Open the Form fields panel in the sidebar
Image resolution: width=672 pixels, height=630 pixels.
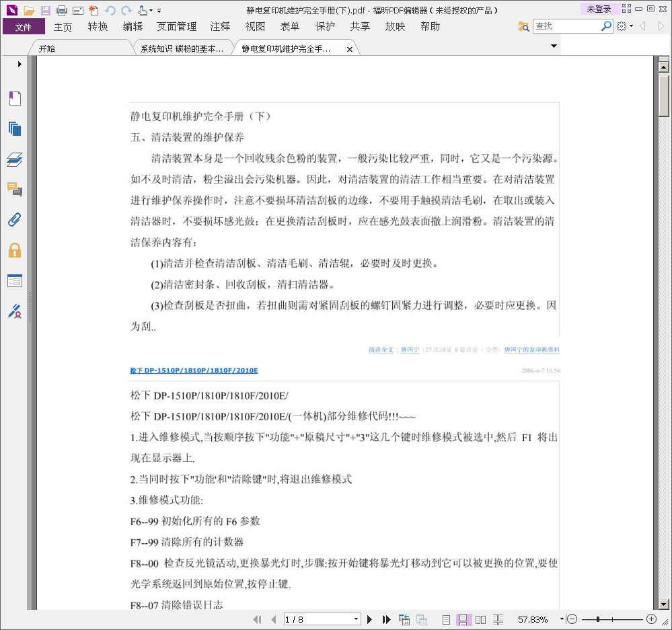coord(15,281)
